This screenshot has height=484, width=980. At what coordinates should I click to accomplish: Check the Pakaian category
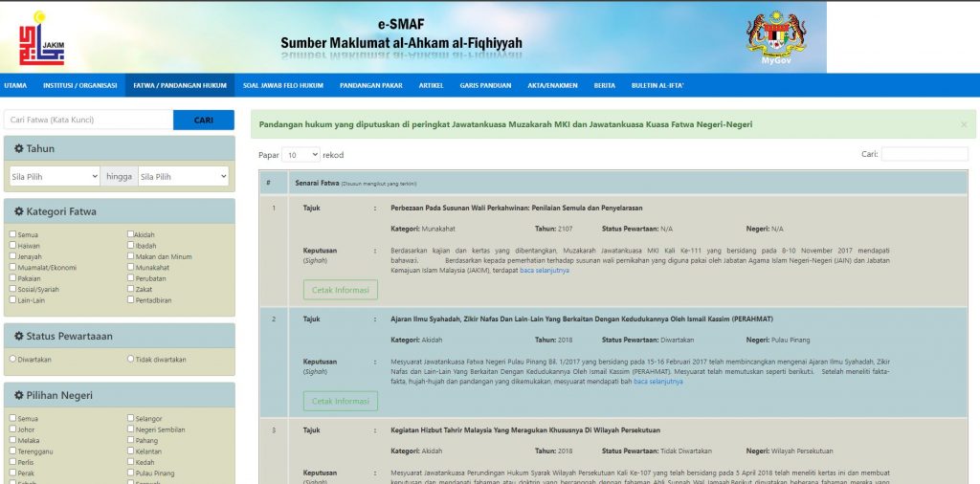12,278
